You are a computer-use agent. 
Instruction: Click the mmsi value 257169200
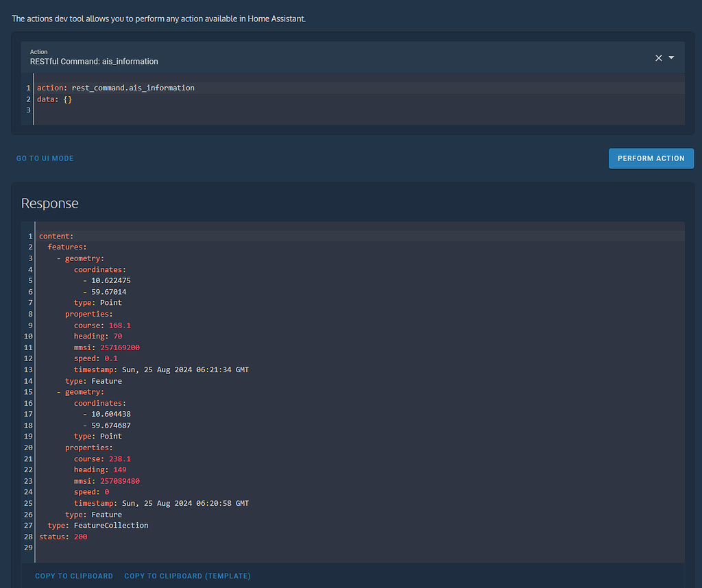pyautogui.click(x=120, y=347)
